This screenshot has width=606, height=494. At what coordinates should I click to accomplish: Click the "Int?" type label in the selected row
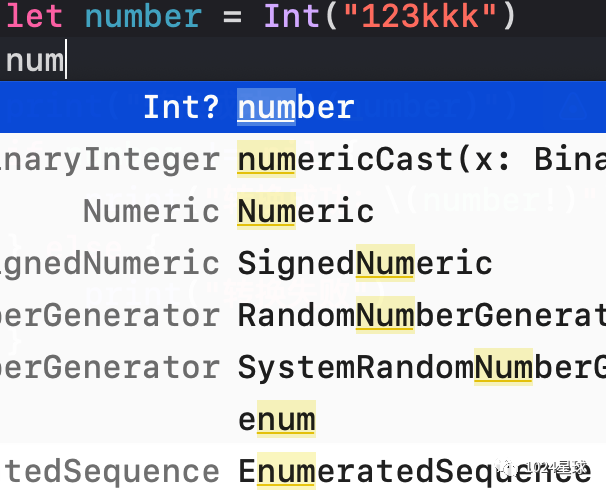[x=181, y=107]
